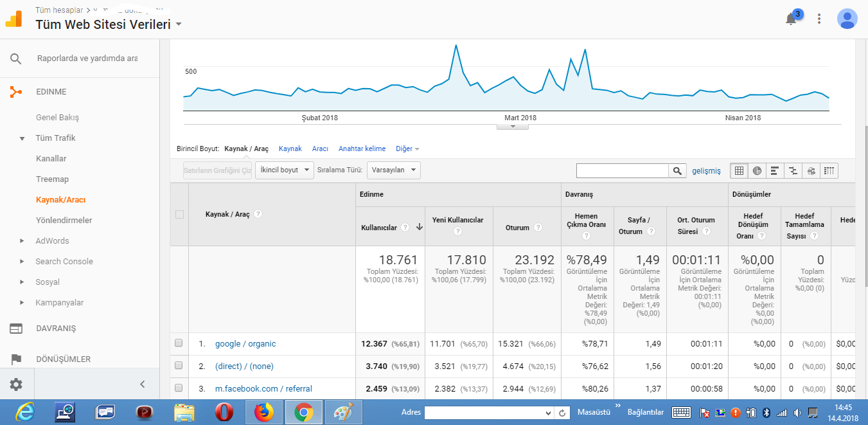This screenshot has height=425, width=868.
Task: Click the m.facebook.com / referral link
Action: click(263, 388)
